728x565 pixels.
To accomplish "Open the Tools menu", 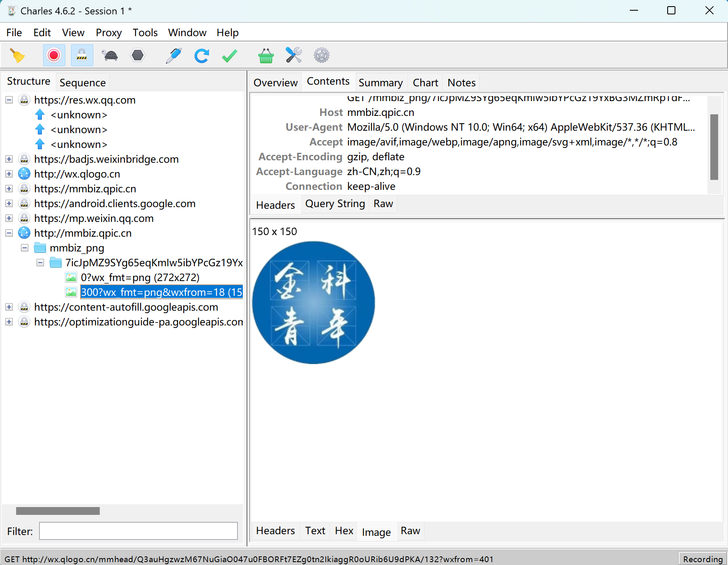I will tap(145, 32).
